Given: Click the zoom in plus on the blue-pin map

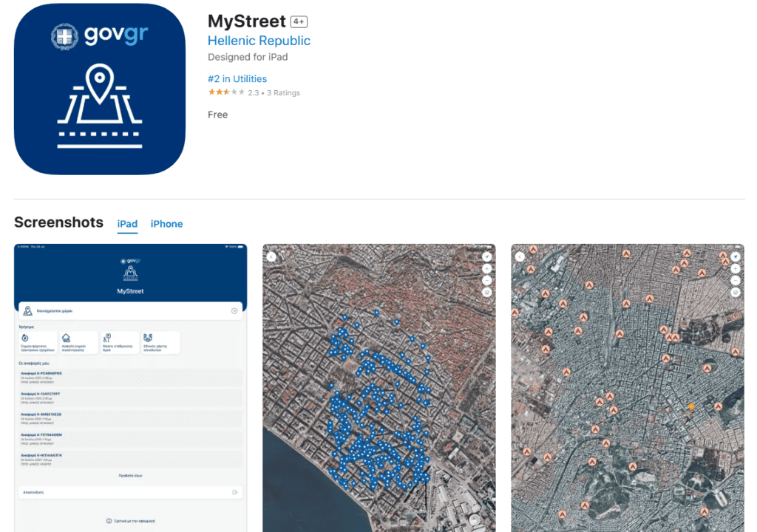Looking at the screenshot, I should 487,268.
